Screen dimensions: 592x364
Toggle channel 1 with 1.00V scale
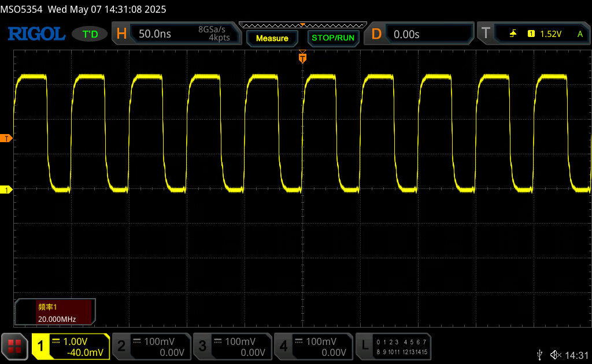(x=71, y=347)
